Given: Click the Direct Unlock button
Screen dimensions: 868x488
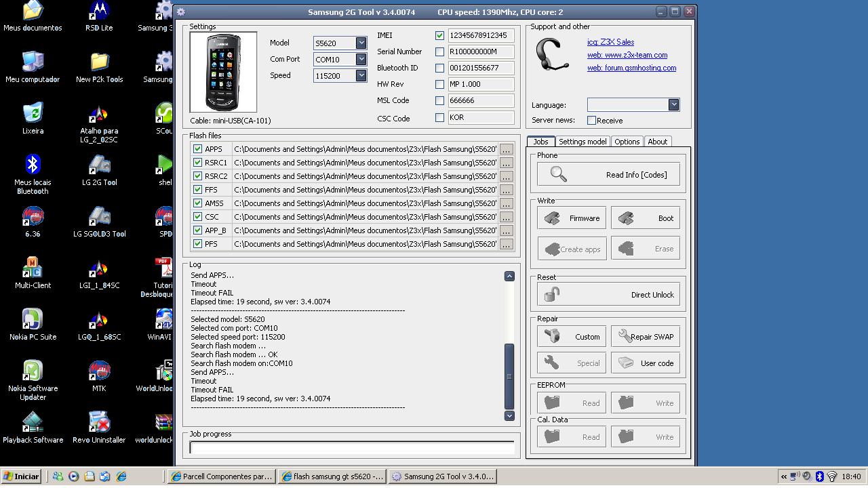Looking at the screenshot, I should coord(608,295).
